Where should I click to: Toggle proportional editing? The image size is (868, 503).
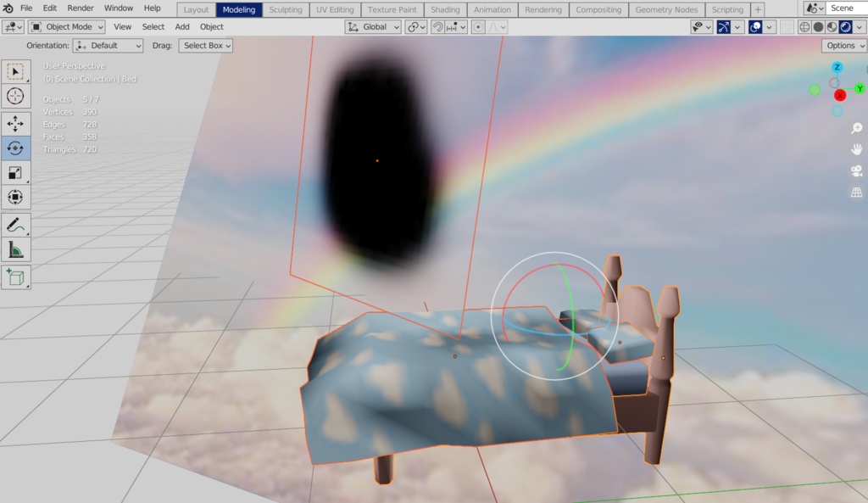(478, 26)
